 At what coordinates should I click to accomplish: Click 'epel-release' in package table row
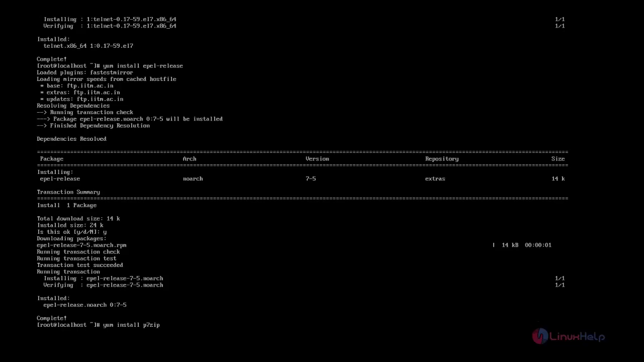click(x=60, y=178)
